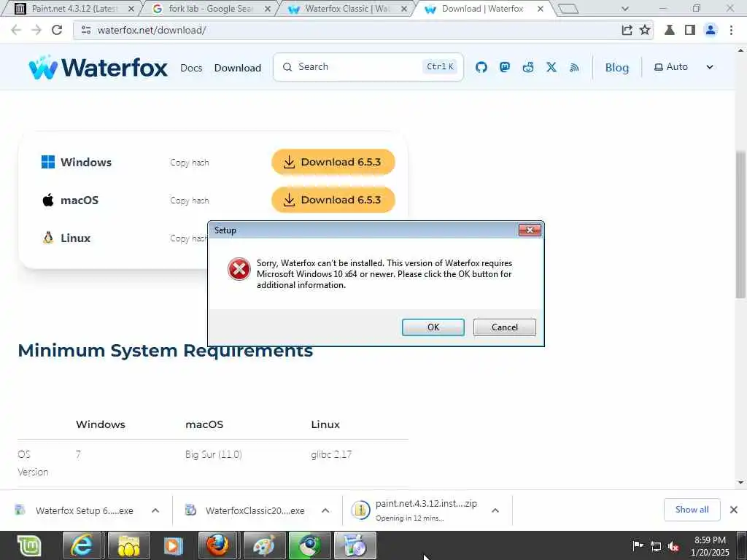Screen dimensions: 747x560
Task: Click the Minimum System Requirements heading
Action: 166,351
